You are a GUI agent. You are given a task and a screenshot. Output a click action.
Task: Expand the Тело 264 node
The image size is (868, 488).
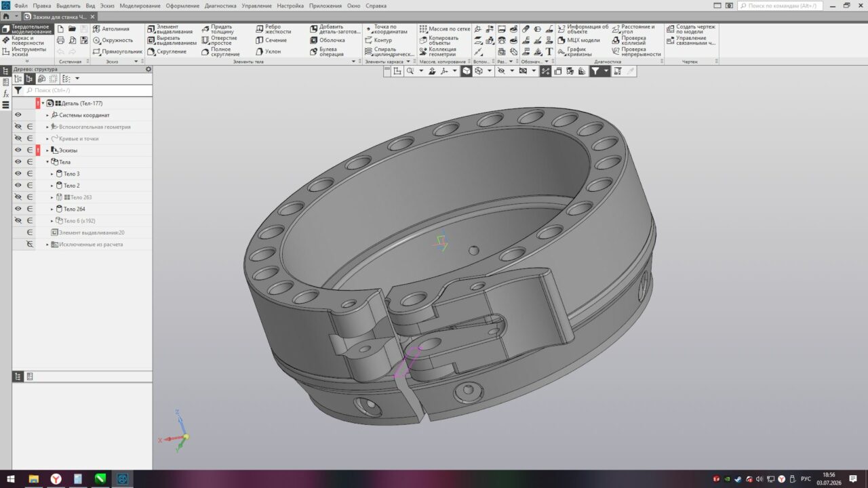[x=52, y=209]
